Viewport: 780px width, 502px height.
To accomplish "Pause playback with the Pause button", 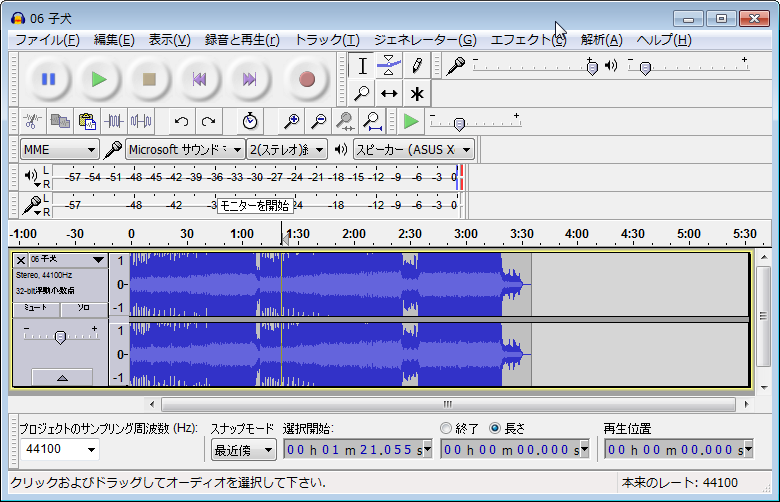I will (48, 79).
